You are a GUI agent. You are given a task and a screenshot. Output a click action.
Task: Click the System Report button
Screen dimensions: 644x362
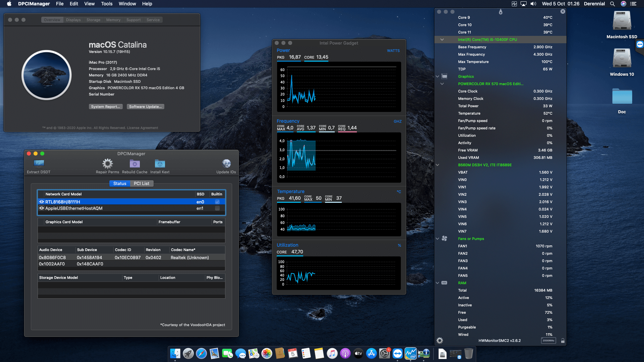pos(106,106)
